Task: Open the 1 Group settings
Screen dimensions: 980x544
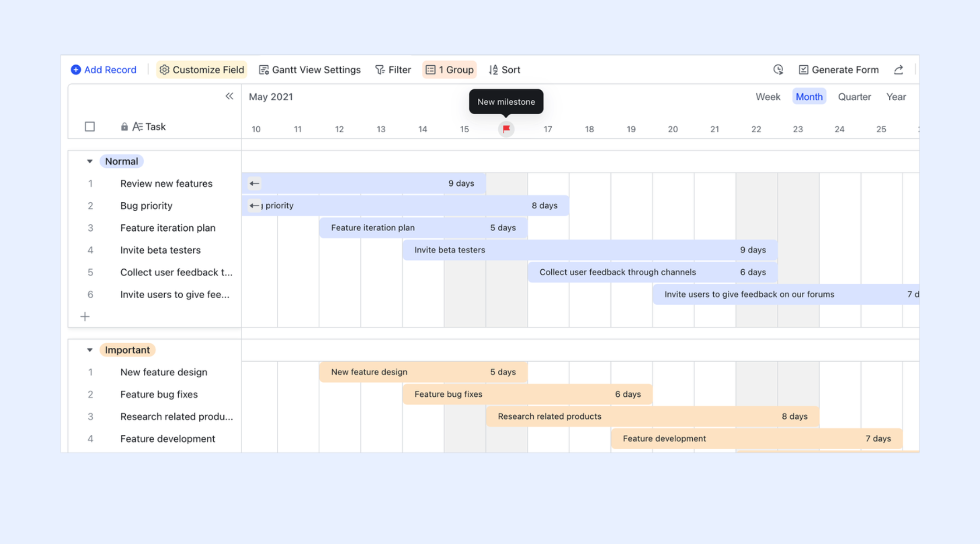Action: 450,70
